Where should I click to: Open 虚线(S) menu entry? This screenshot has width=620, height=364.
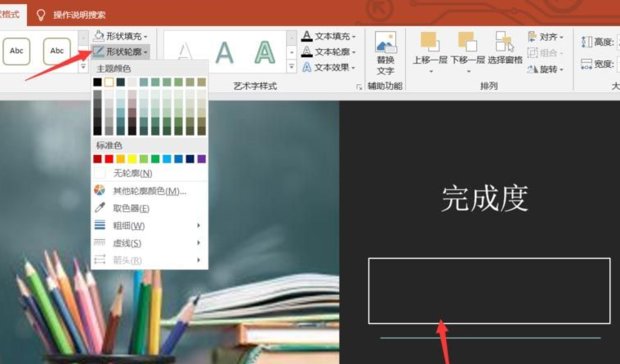(149, 243)
